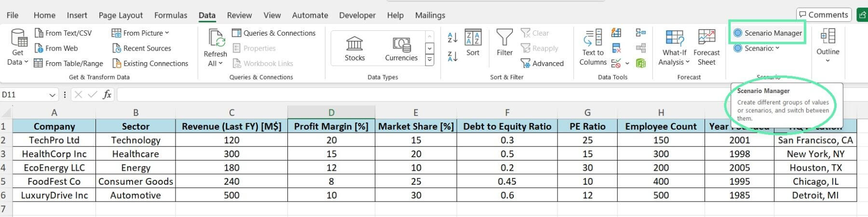Screen dimensions: 868x217
Task: Open the File tab
Action: [13, 15]
